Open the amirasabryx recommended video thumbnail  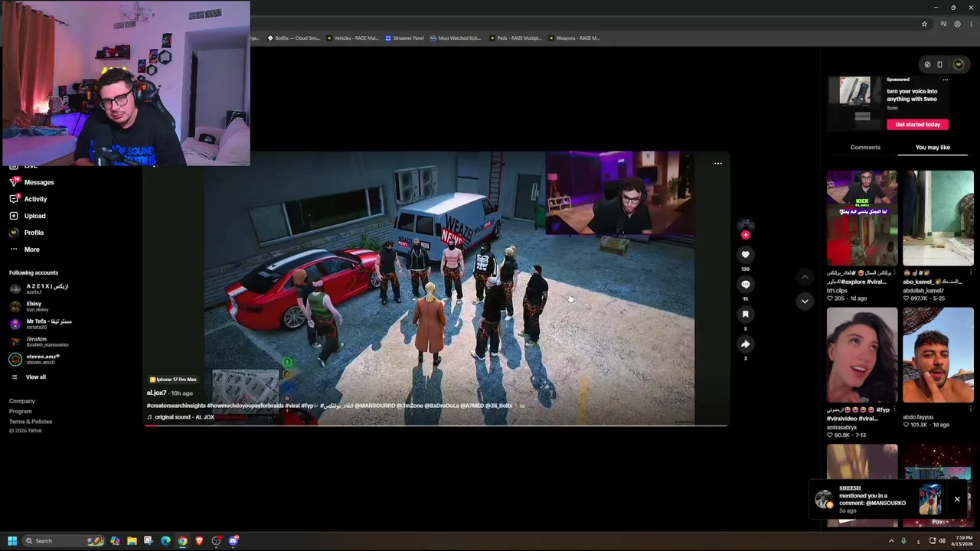862,355
